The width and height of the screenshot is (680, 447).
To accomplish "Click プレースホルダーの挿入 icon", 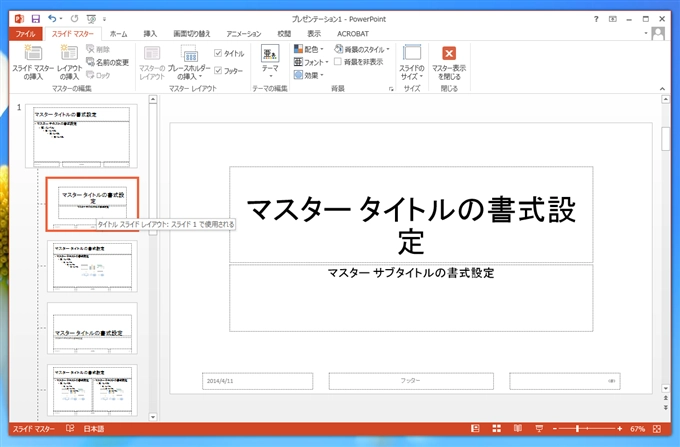I will [189, 62].
